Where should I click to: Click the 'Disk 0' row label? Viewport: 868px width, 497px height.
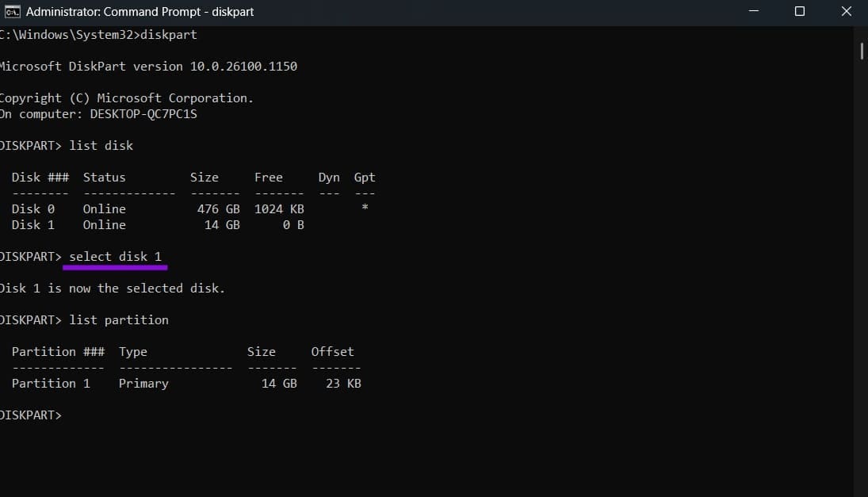(x=33, y=209)
